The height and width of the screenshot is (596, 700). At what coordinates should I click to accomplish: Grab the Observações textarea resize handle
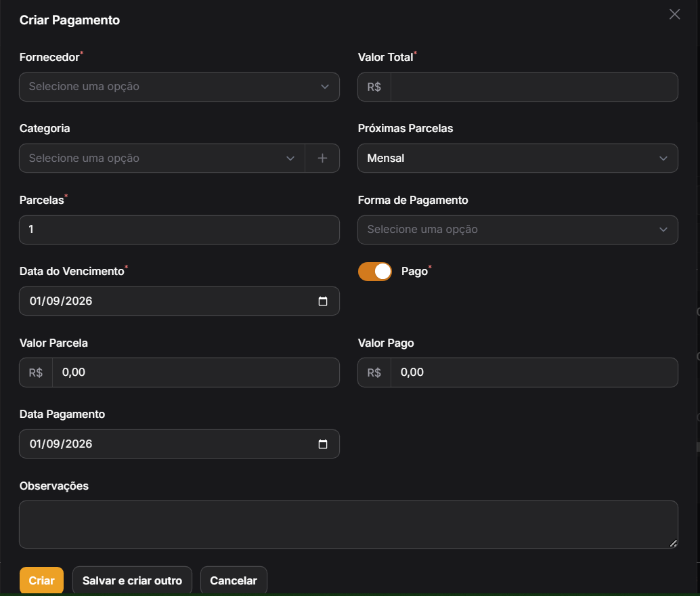point(673,543)
